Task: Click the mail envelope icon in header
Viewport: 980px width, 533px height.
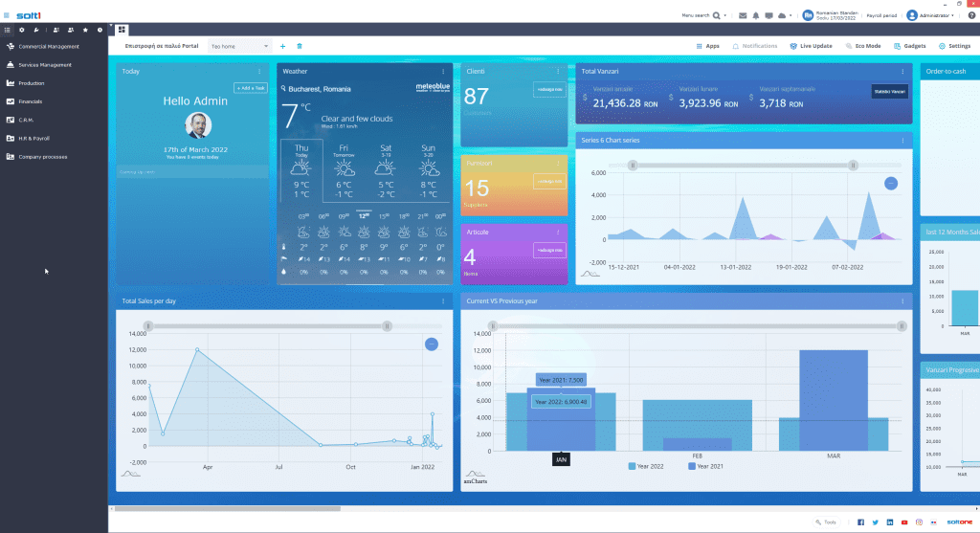Action: (x=743, y=15)
